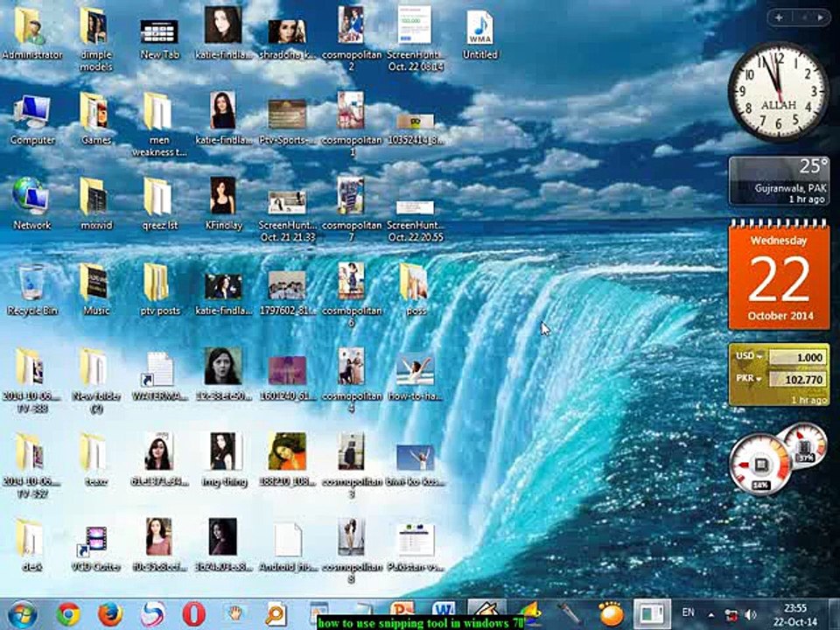
Task: Open the magnifier search taskbar icon
Action: pyautogui.click(x=276, y=614)
